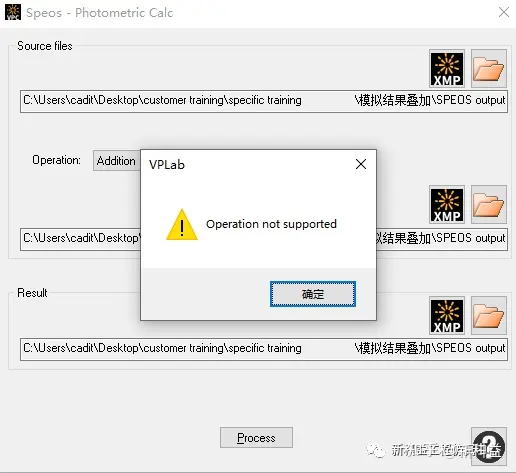Browse folder for the first source file
This screenshot has width=516, height=473.
(489, 69)
